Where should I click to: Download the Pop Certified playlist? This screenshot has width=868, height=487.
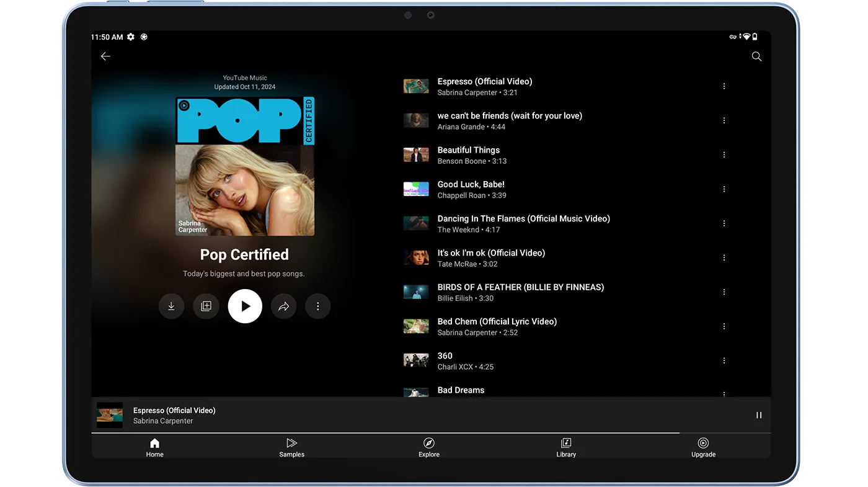(x=171, y=306)
